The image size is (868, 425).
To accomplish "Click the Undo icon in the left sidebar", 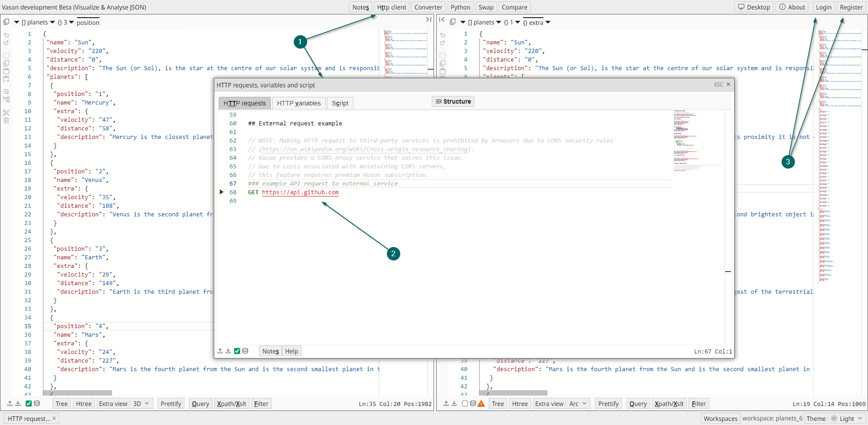I will coord(6,35).
